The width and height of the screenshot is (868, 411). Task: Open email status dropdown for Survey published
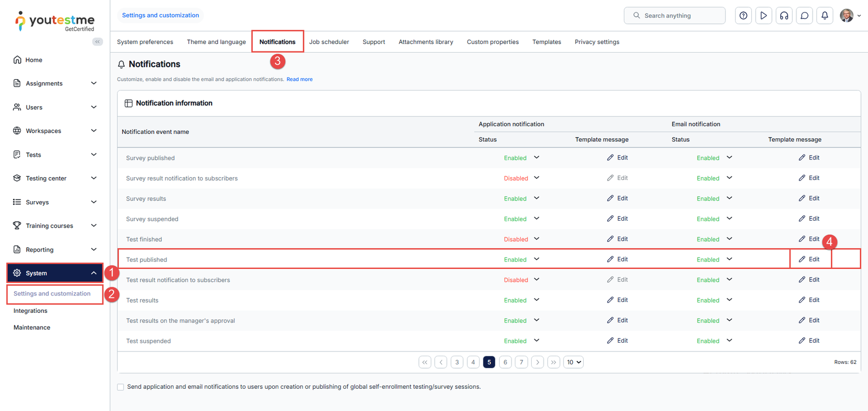click(x=729, y=158)
